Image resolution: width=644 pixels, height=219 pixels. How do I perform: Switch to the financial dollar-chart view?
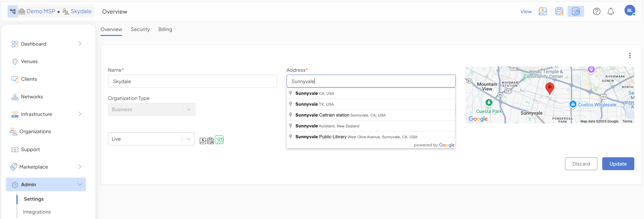pos(542,12)
